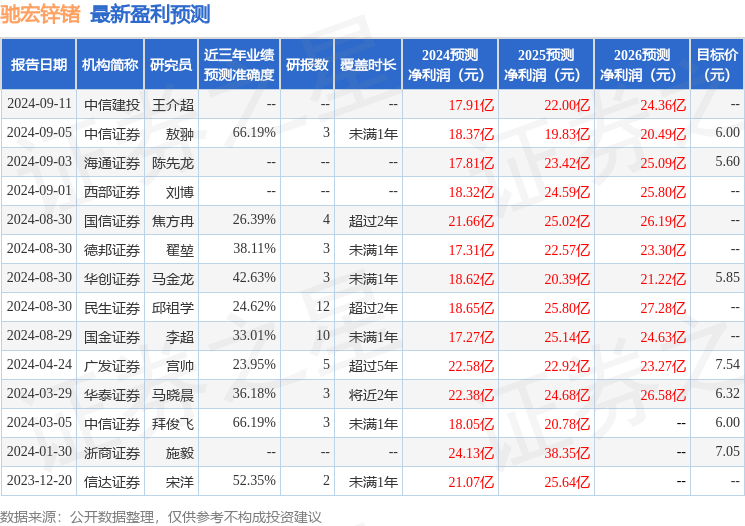This screenshot has width=745, height=526.
Task: Select date cell 2024-09-05
Action: coord(39,133)
